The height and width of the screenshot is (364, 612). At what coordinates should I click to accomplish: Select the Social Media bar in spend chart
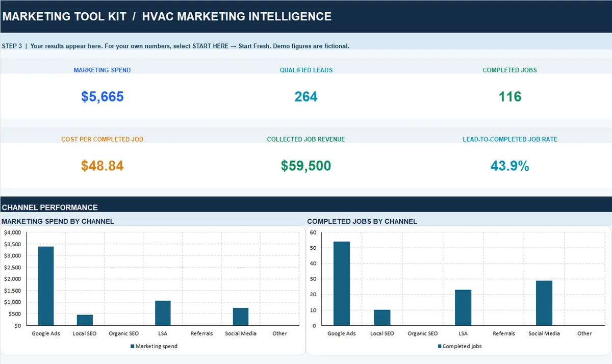tap(241, 317)
